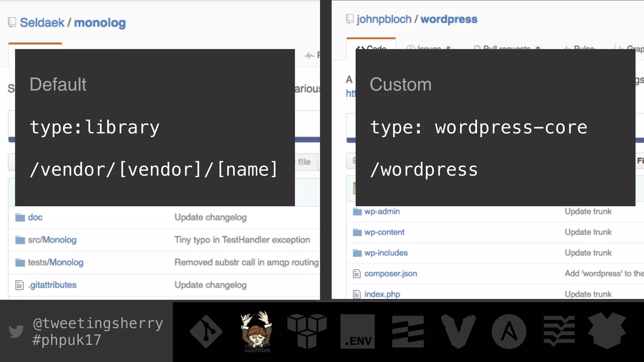The width and height of the screenshot is (644, 362).
Task: Click the @tweetingsherry handle text
Action: (98, 324)
